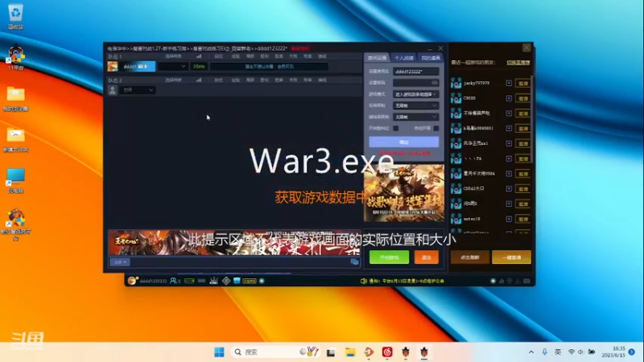Open the Recycle Bin desktop icon
Screen dimensions: 644x362
click(15, 16)
